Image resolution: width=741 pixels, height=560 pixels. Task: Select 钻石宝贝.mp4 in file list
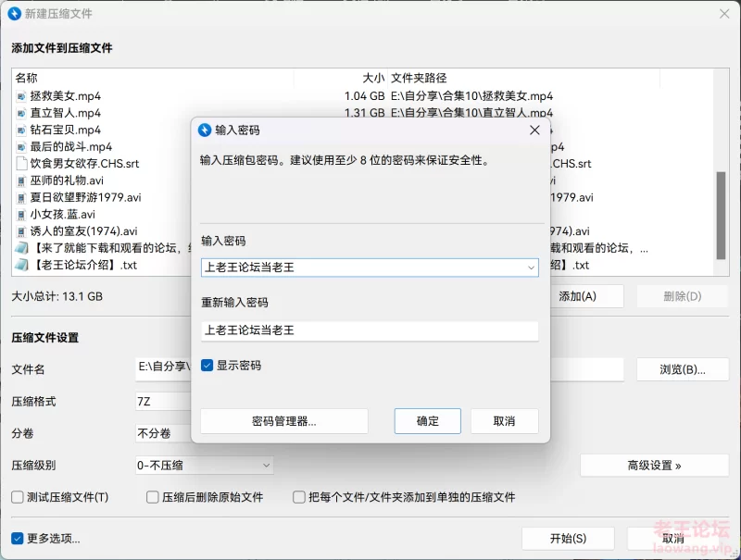[65, 131]
